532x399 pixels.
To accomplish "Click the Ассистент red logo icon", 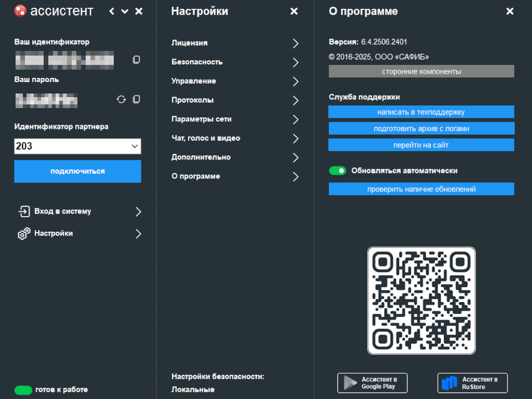I will (20, 11).
